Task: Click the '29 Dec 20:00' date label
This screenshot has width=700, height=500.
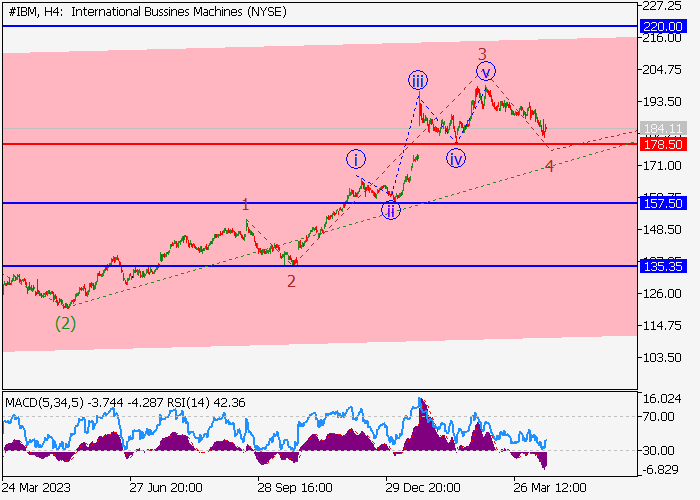Action: 423,487
